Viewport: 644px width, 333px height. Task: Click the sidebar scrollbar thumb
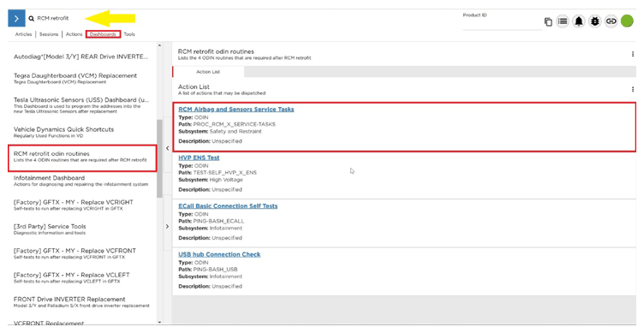160,158
